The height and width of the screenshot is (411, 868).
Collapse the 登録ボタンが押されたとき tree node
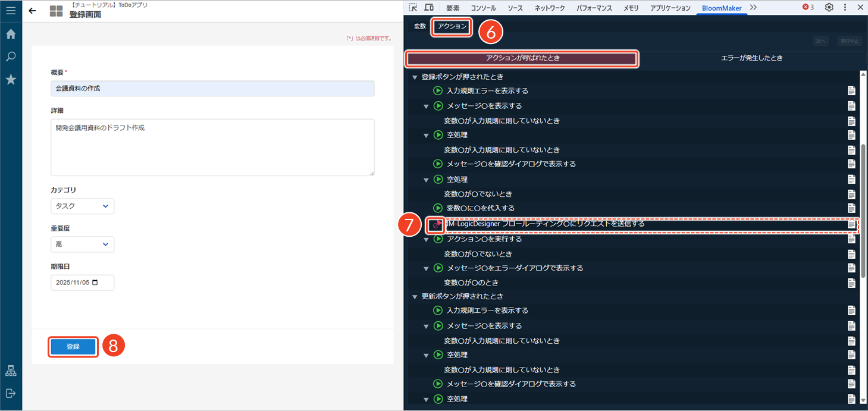pyautogui.click(x=415, y=77)
